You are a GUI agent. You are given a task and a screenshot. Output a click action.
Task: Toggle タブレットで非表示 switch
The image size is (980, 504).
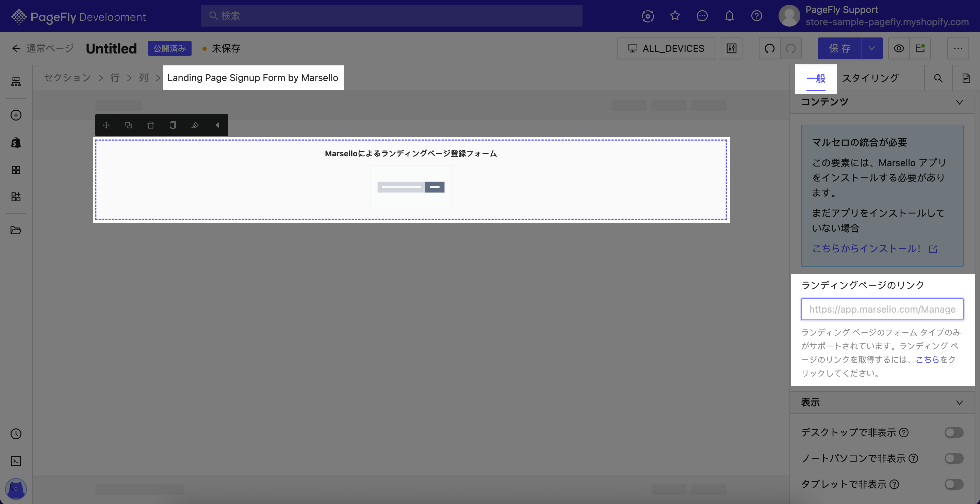954,484
